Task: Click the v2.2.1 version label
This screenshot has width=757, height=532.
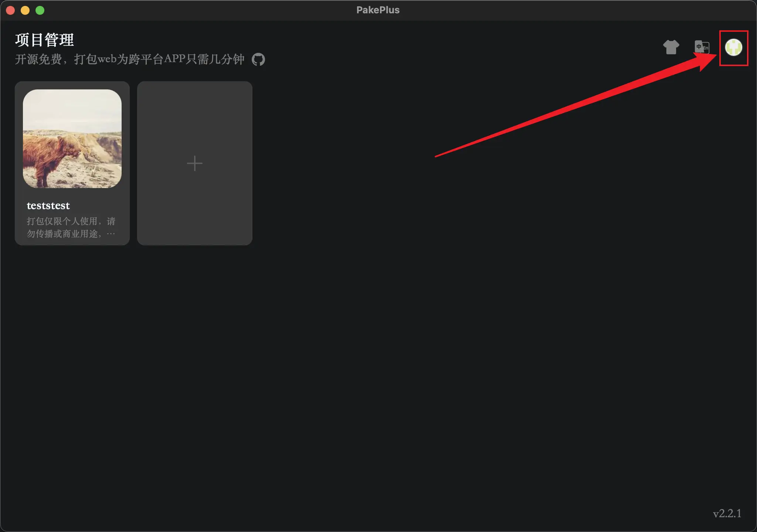Action: pos(727,513)
